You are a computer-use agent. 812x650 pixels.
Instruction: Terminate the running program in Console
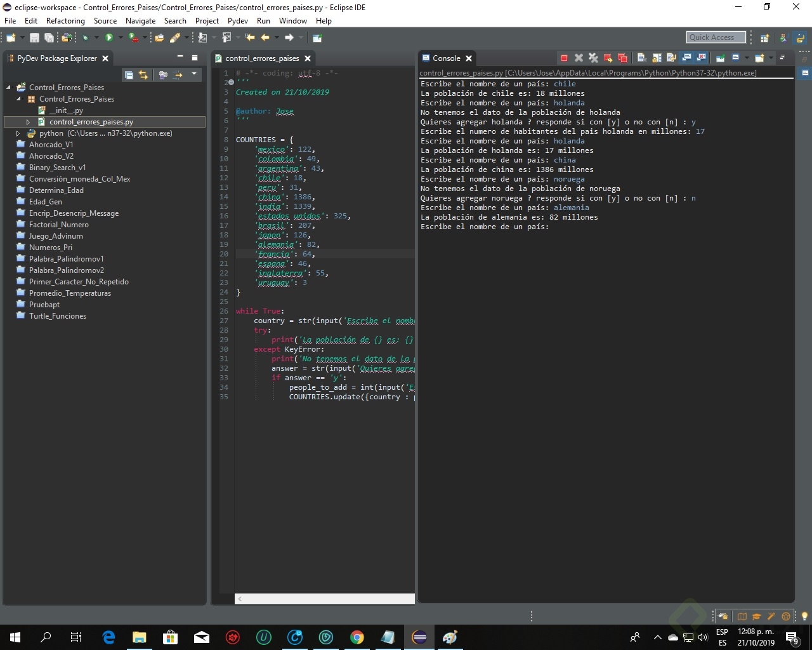click(x=564, y=58)
